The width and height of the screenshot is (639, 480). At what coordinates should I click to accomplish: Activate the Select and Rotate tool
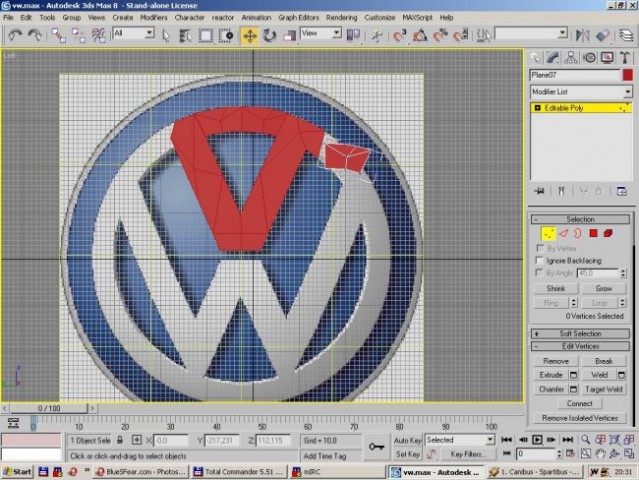tap(269, 36)
